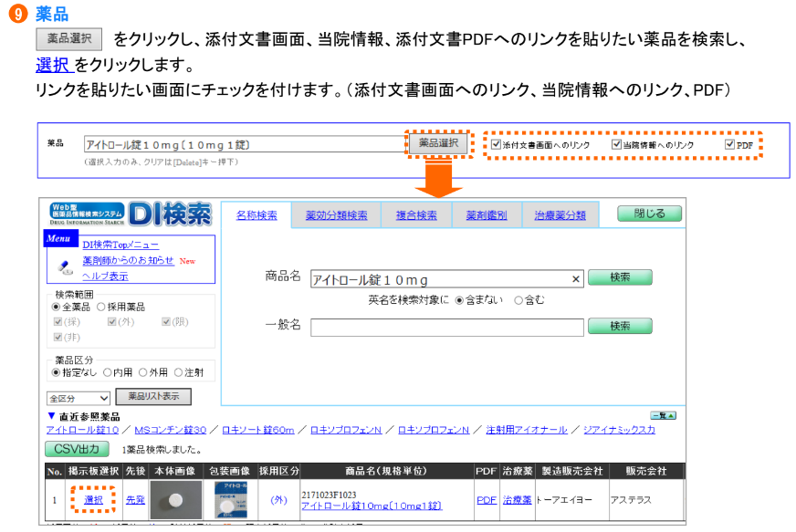
Task: Collapse the 直近参照薬品 triangle
Action: click(51, 416)
